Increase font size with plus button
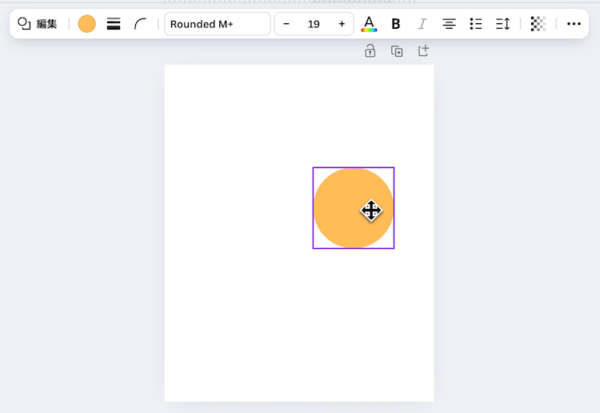 (342, 24)
